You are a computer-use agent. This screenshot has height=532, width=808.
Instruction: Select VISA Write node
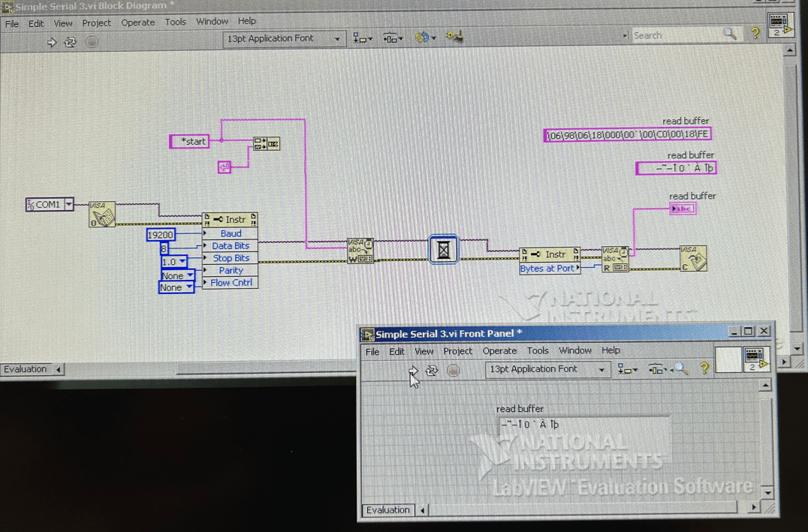click(360, 251)
